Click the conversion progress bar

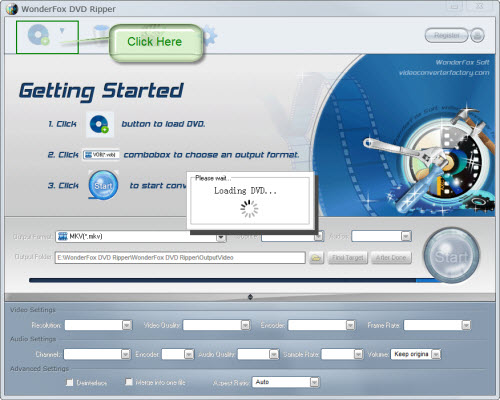233,280
